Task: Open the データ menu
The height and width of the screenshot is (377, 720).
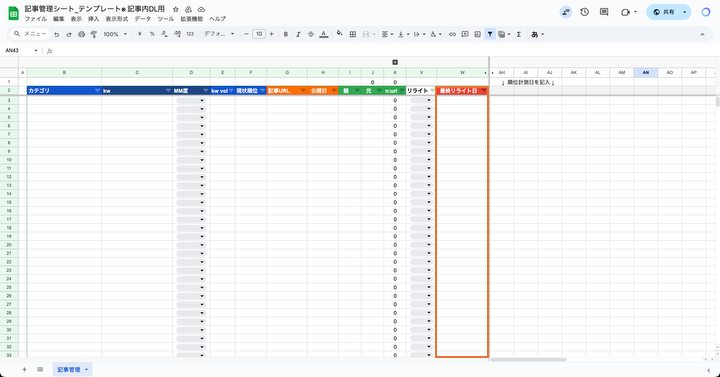Action: point(142,19)
